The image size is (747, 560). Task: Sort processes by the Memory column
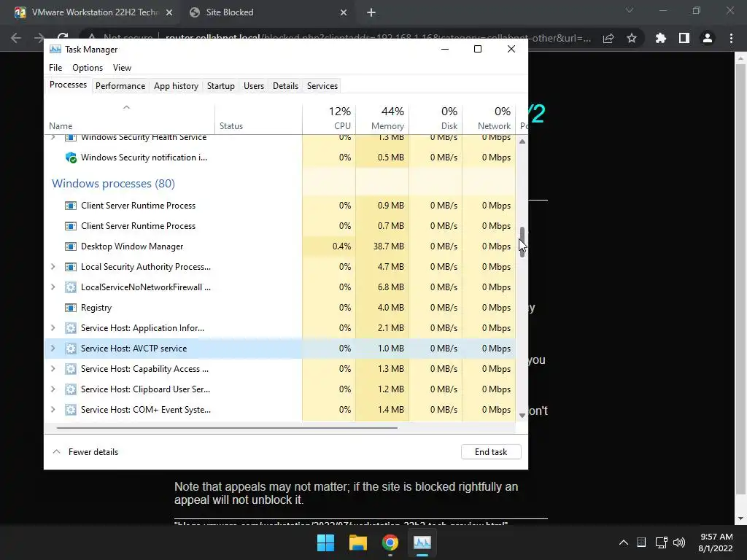[382, 118]
